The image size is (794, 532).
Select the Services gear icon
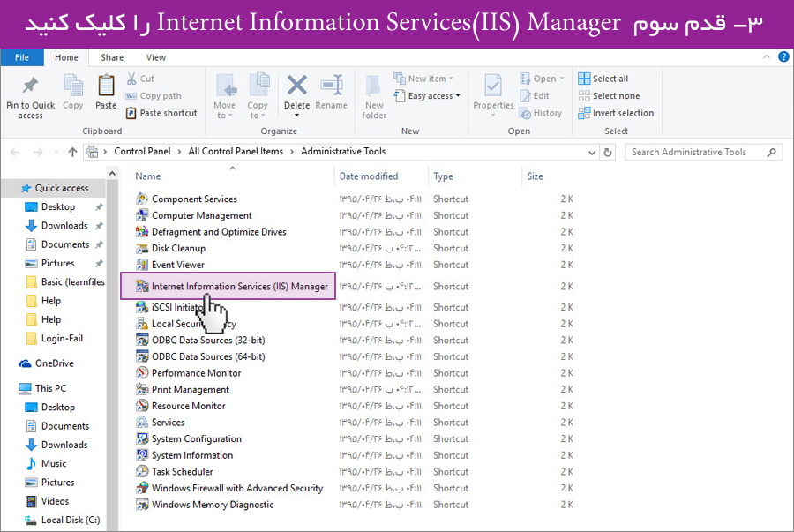[x=142, y=422]
